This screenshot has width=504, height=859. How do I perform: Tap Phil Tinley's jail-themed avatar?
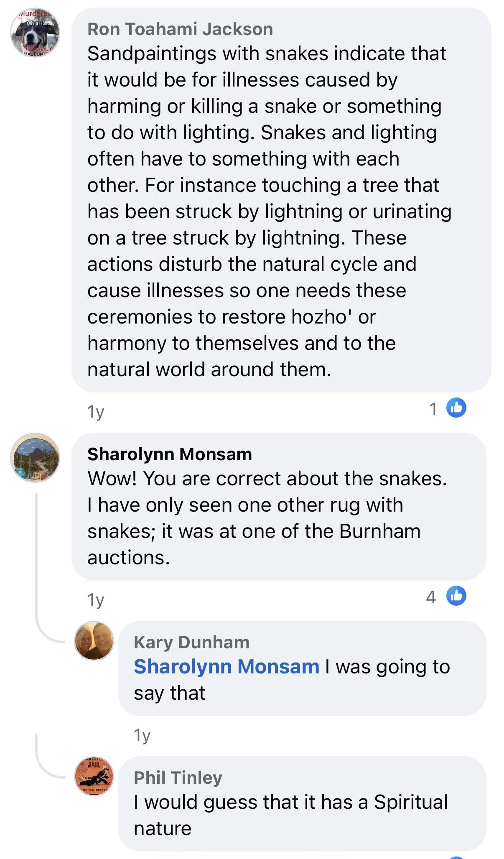(x=94, y=776)
